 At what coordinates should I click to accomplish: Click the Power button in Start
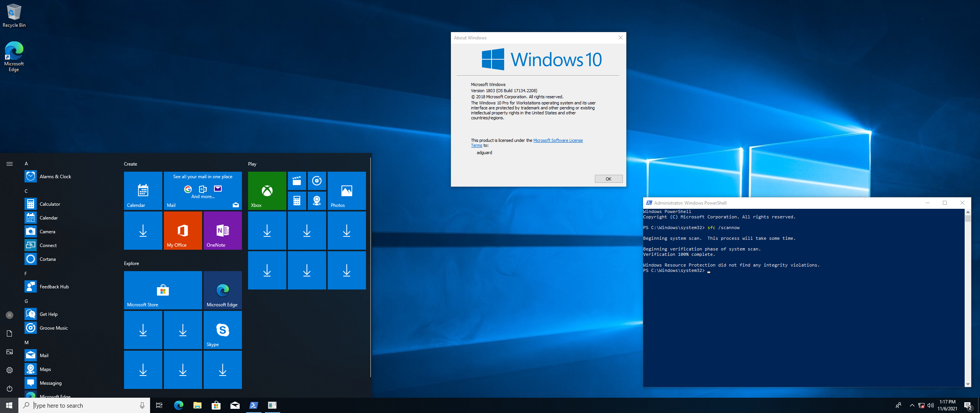10,389
